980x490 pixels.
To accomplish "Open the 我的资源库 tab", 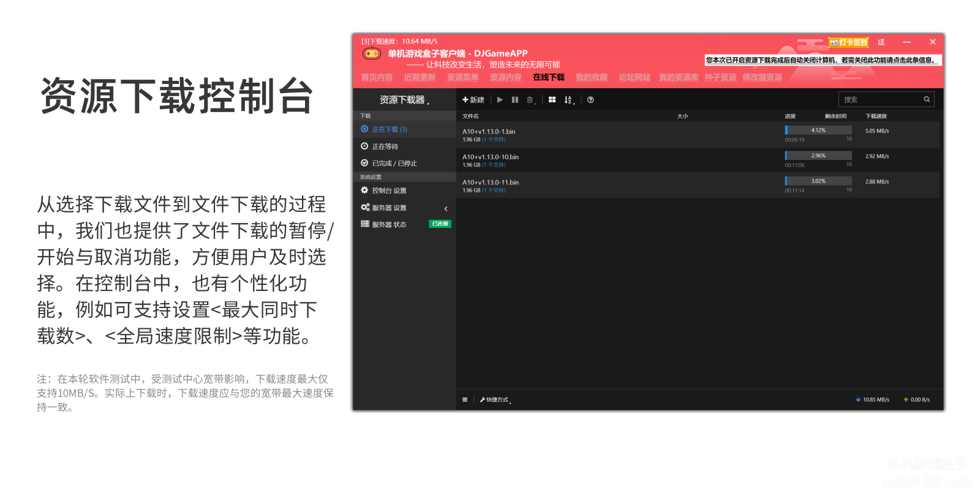I will (679, 77).
